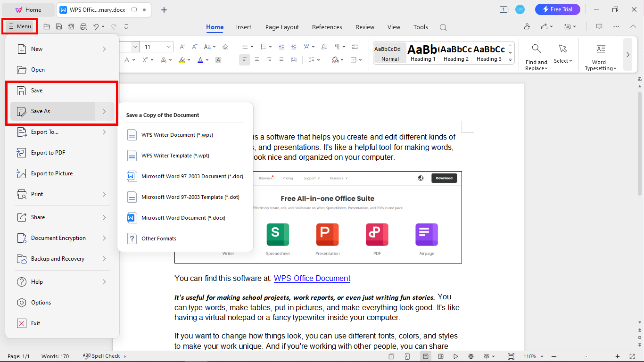Click the Sort icon in the ribbon

coord(324,47)
